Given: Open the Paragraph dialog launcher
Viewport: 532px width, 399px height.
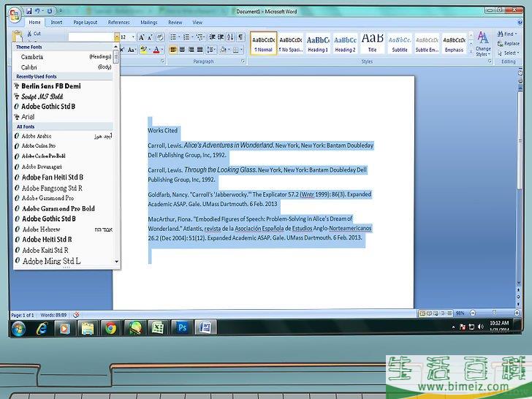Looking at the screenshot, I should [x=243, y=61].
